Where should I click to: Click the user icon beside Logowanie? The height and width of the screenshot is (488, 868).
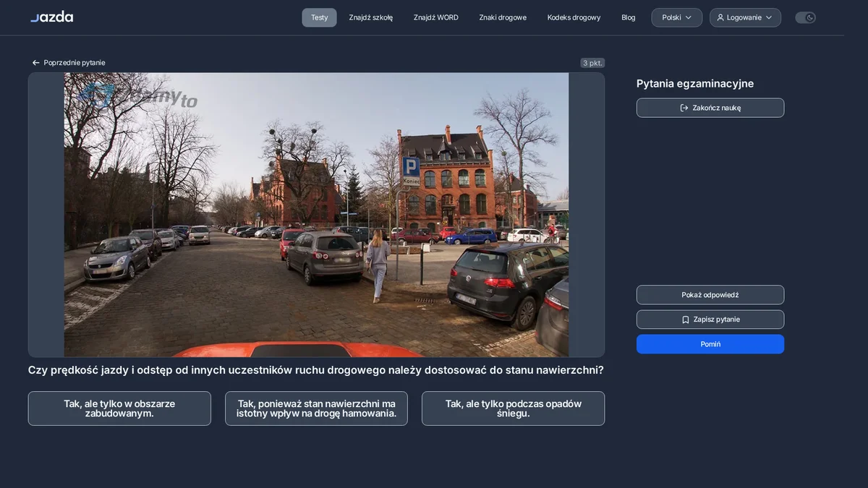point(720,17)
